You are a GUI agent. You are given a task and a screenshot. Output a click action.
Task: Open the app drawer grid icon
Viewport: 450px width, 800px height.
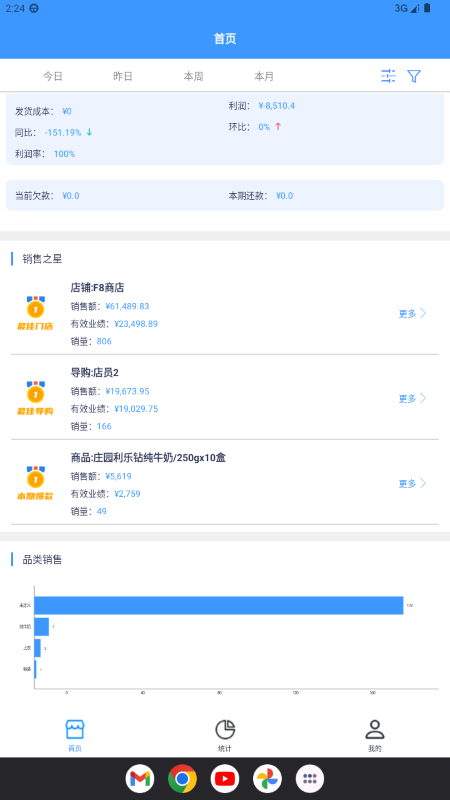point(310,779)
